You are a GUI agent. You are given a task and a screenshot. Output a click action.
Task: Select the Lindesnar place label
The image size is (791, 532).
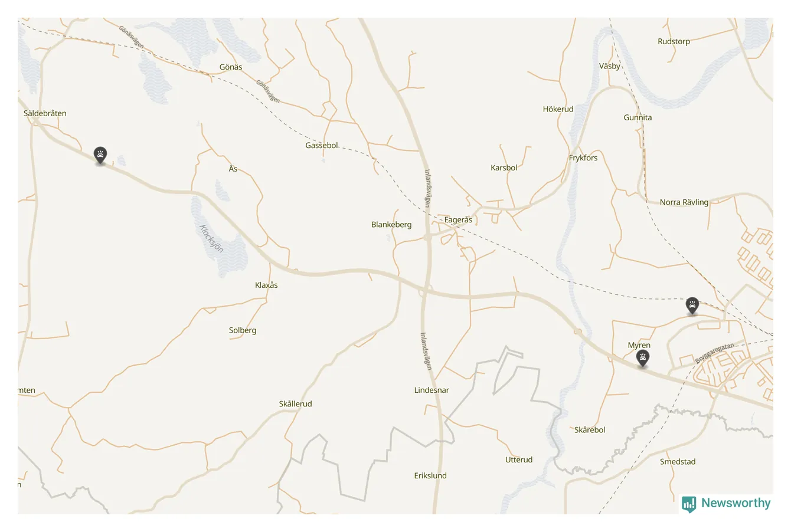pyautogui.click(x=432, y=390)
